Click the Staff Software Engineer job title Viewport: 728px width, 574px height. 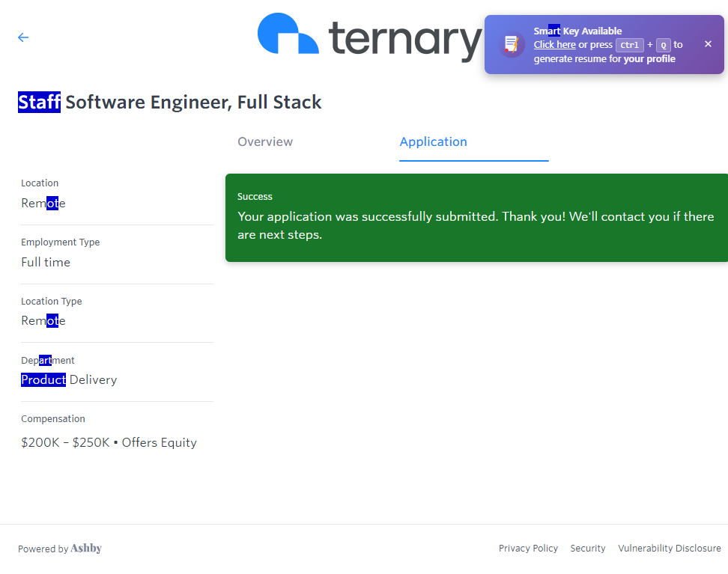click(170, 103)
